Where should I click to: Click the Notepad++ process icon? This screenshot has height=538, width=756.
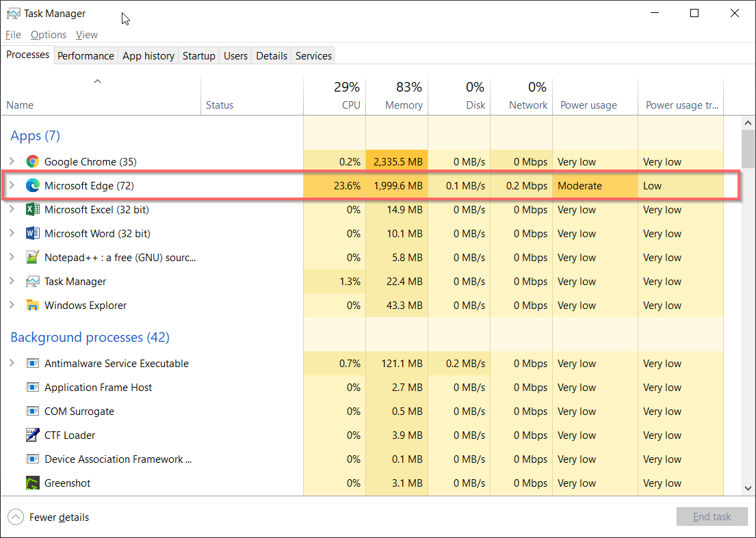[x=32, y=258]
